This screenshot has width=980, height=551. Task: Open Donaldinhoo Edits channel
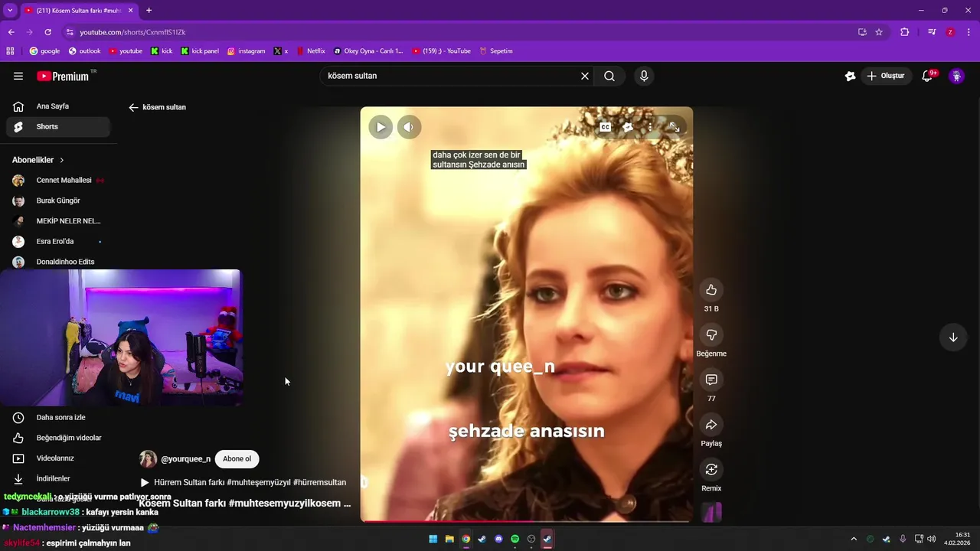(x=59, y=262)
